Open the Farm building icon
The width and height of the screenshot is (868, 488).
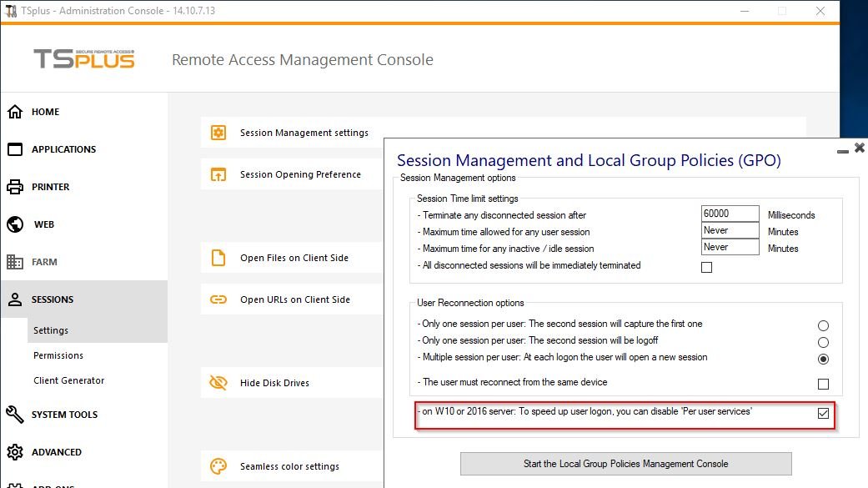15,262
